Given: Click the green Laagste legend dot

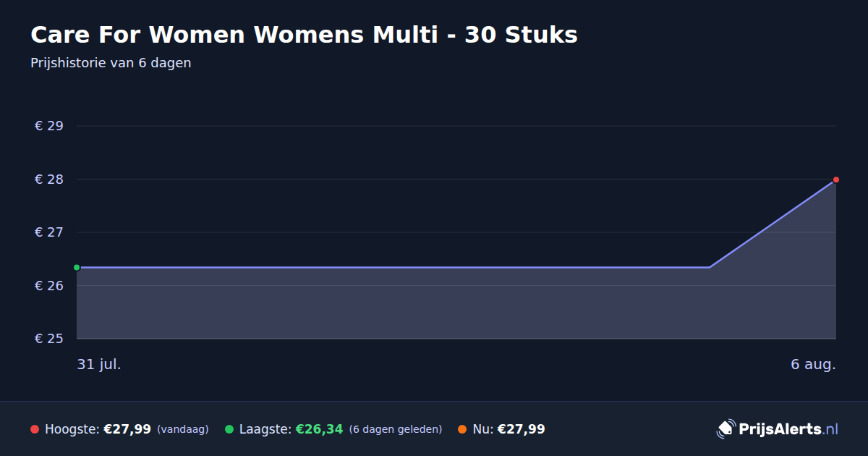Looking at the screenshot, I should pyautogui.click(x=229, y=429).
